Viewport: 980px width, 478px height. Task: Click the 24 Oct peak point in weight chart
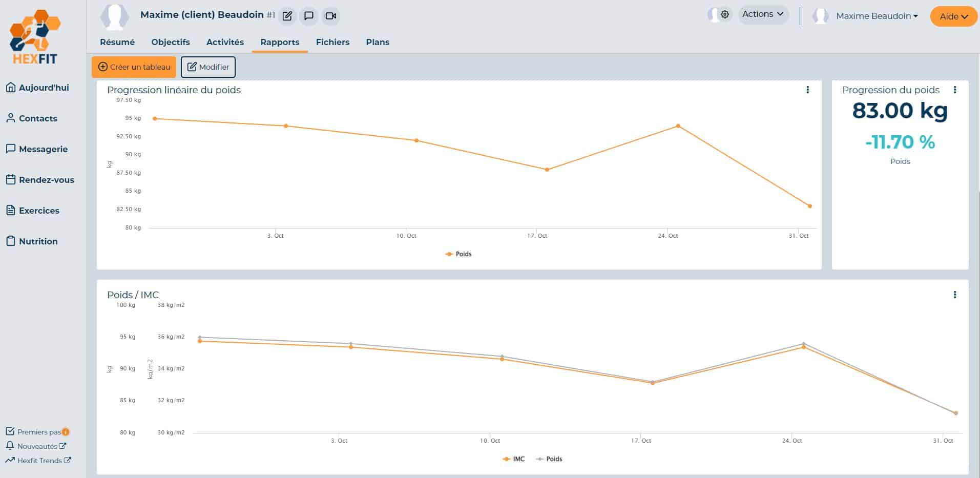pos(678,126)
